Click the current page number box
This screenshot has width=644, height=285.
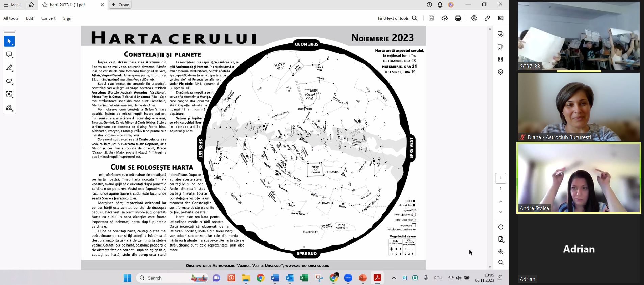(501, 178)
